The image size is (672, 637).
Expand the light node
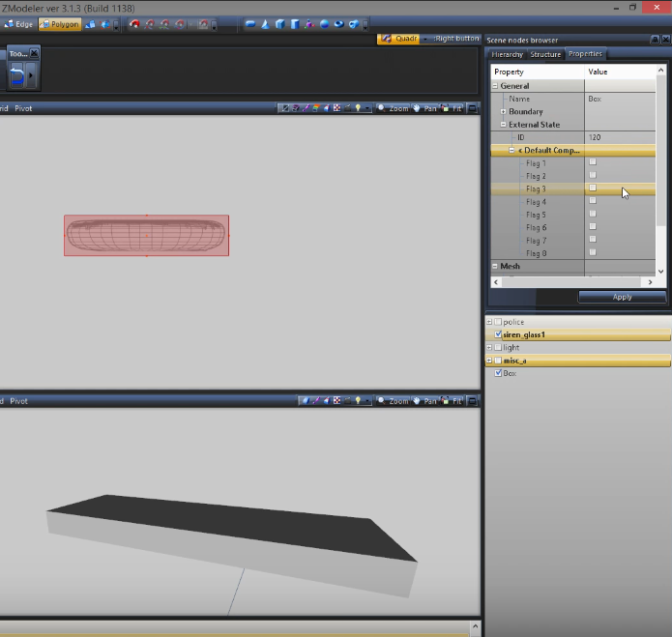point(489,347)
